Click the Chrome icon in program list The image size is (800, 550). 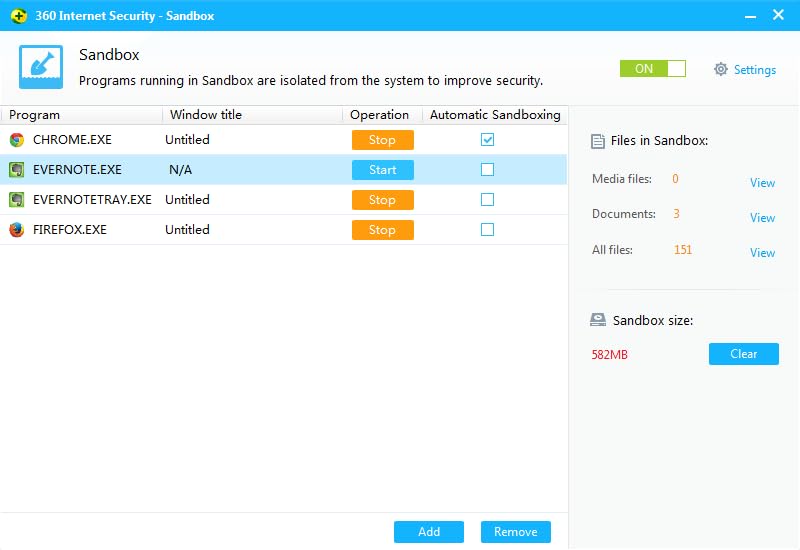click(x=17, y=140)
